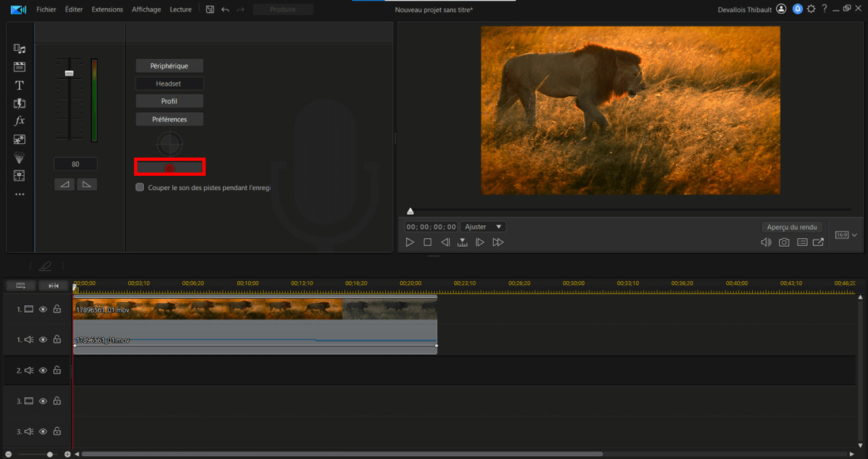Lock audio track 2
Image resolution: width=868 pixels, height=459 pixels.
[x=57, y=370]
